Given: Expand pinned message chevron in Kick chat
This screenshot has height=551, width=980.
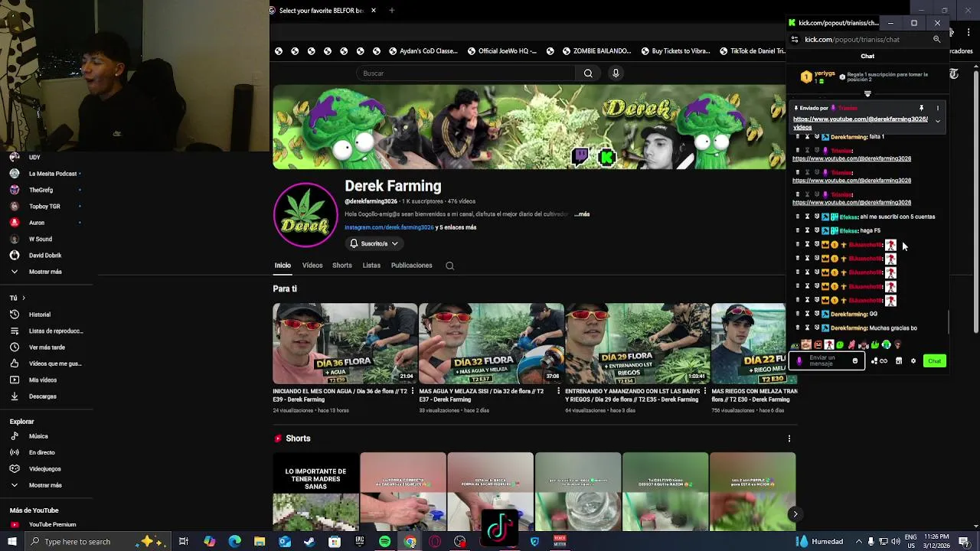Looking at the screenshot, I should point(937,122).
